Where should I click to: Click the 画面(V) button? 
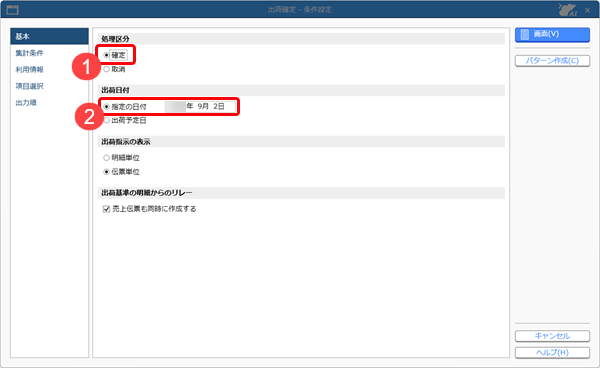[x=552, y=34]
